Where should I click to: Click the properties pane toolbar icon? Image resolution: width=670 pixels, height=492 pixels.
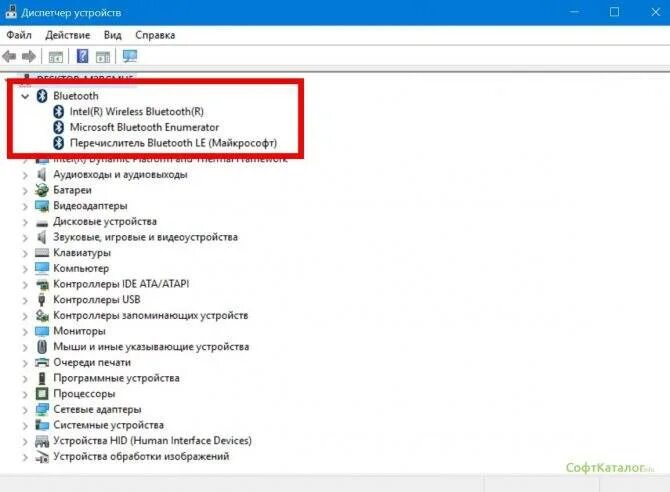pyautogui.click(x=103, y=56)
